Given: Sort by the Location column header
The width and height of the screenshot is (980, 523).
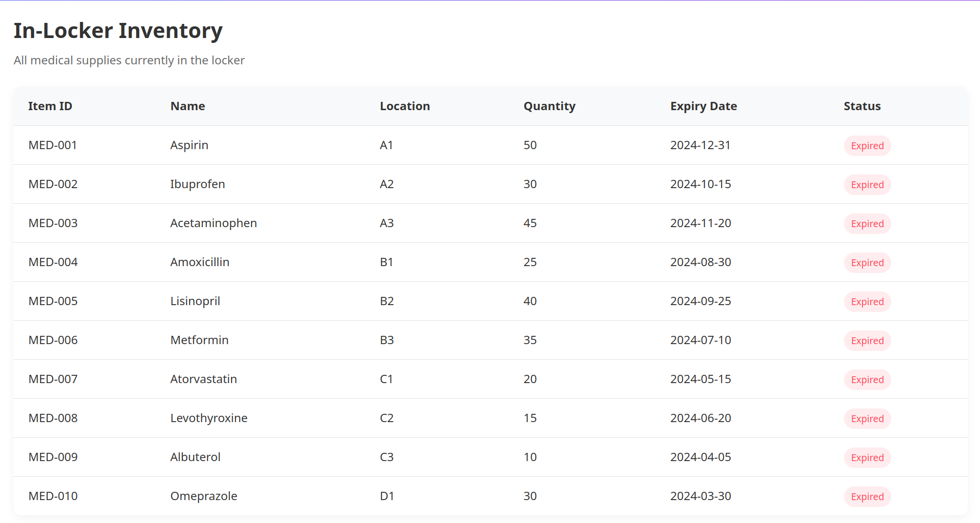Looking at the screenshot, I should coord(405,106).
